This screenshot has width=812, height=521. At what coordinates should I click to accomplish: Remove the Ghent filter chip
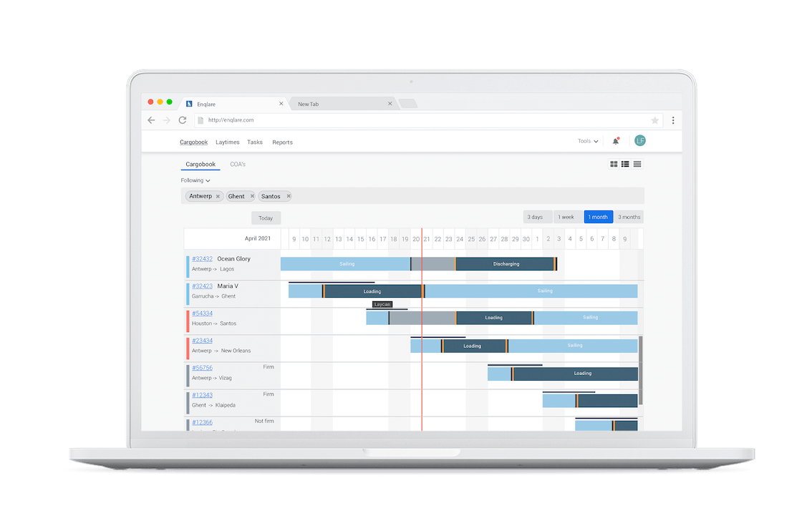[251, 195]
